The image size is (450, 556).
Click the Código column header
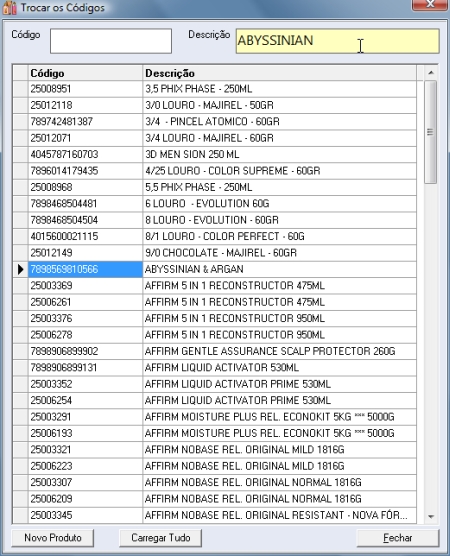point(85,73)
